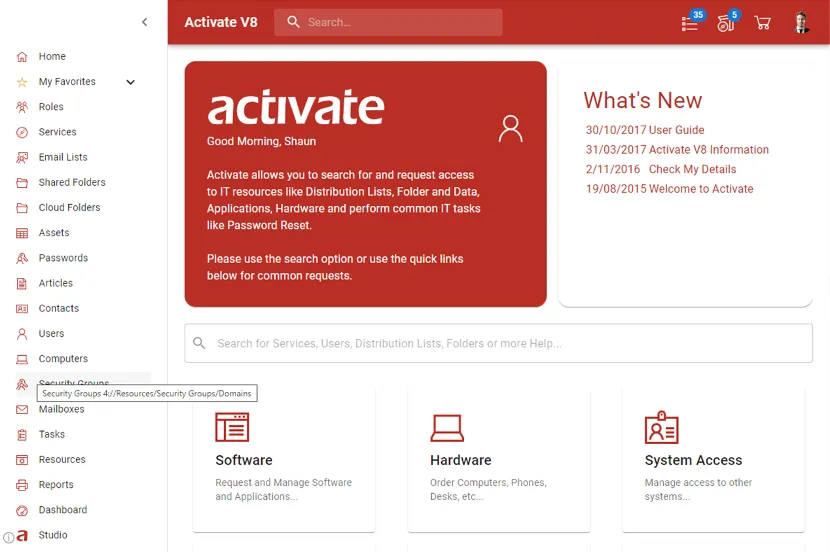Screen dimensions: 830x552
Task: Open the Roles people icon
Action: click(22, 107)
